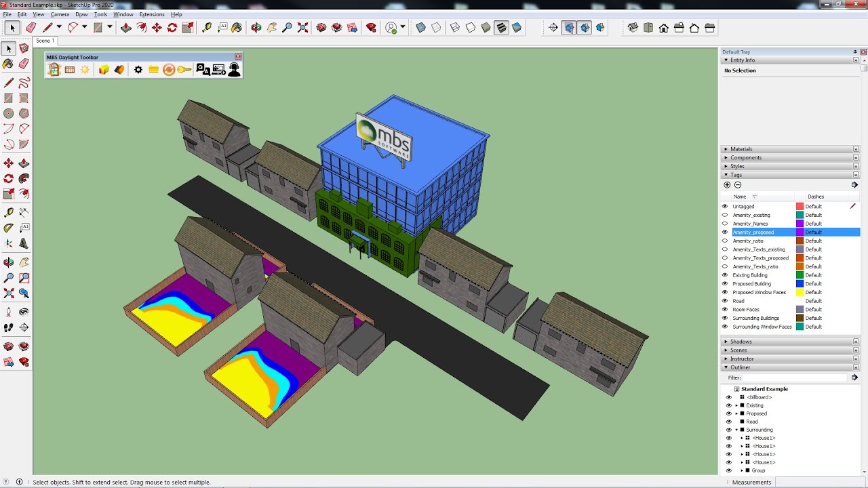Toggle visibility of Proposed in Outliner

tap(729, 413)
